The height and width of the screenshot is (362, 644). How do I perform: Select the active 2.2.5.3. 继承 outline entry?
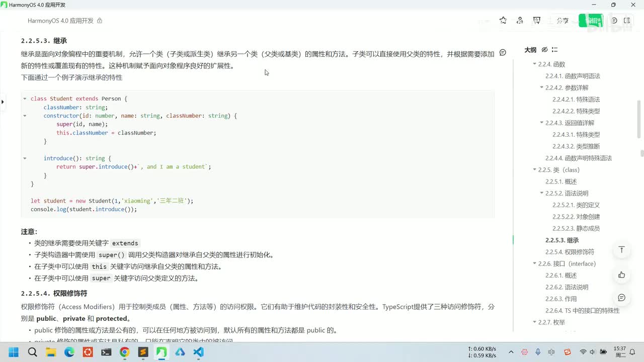(562, 240)
